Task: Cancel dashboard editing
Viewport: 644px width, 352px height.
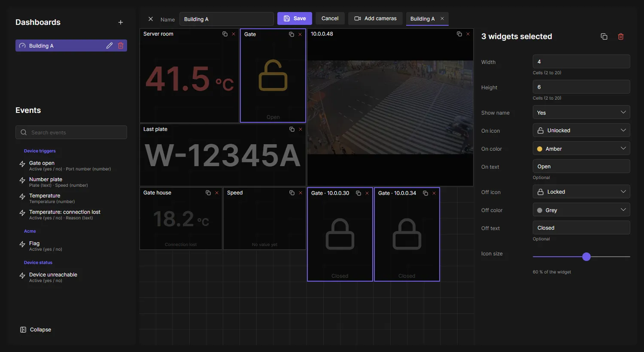Action: [330, 18]
